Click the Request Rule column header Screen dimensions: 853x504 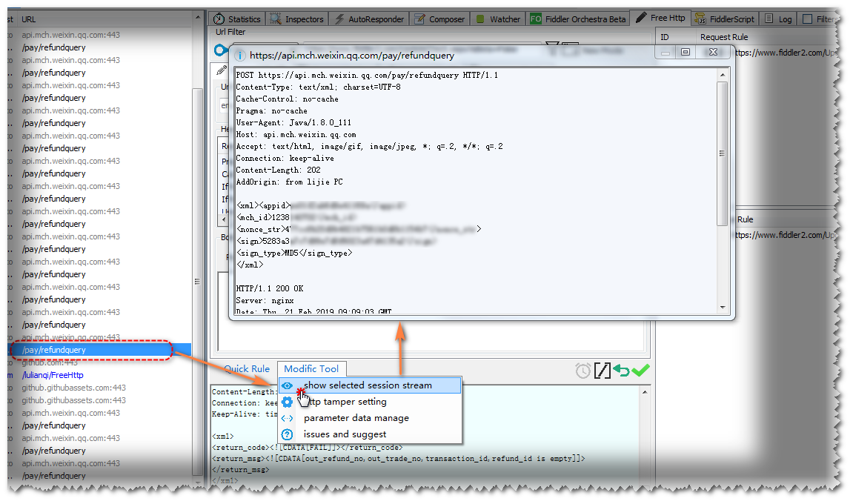(724, 37)
